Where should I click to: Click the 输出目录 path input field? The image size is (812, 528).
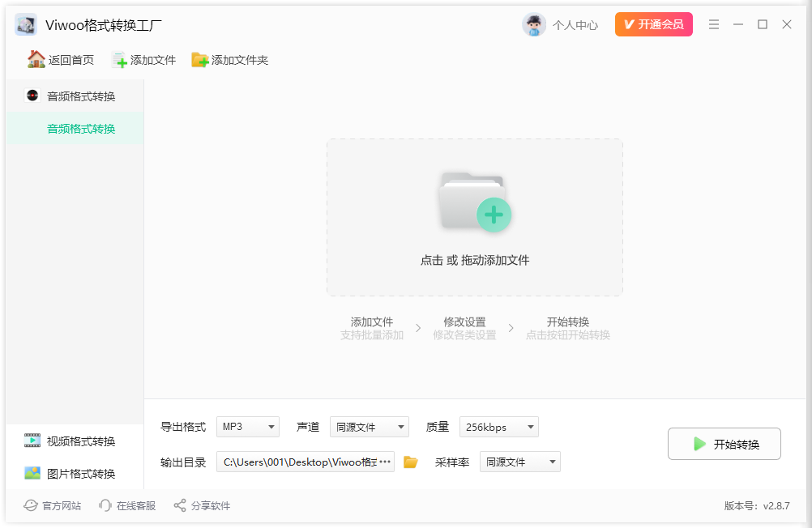click(x=300, y=462)
